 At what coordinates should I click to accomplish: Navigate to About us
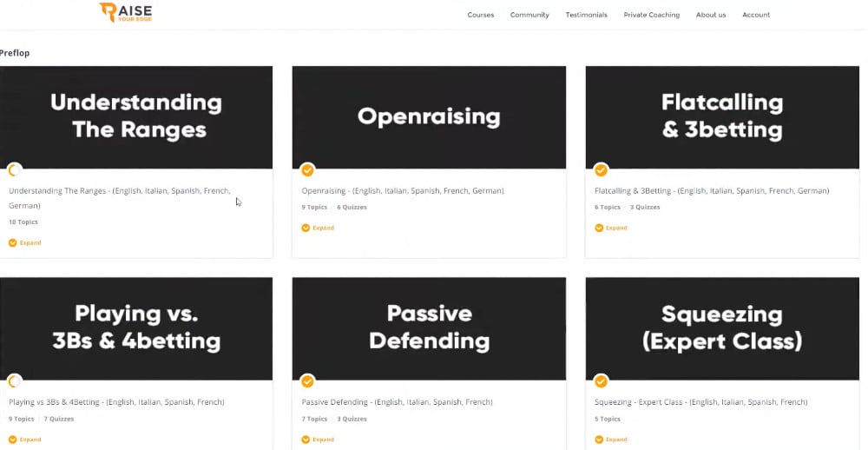point(711,15)
